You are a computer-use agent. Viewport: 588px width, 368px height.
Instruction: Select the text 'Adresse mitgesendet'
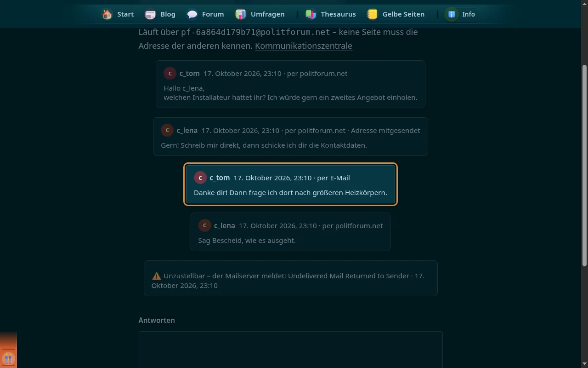385,130
